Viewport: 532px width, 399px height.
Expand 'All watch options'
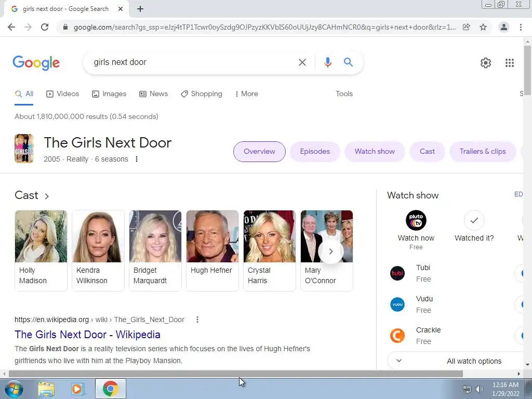[x=456, y=361]
